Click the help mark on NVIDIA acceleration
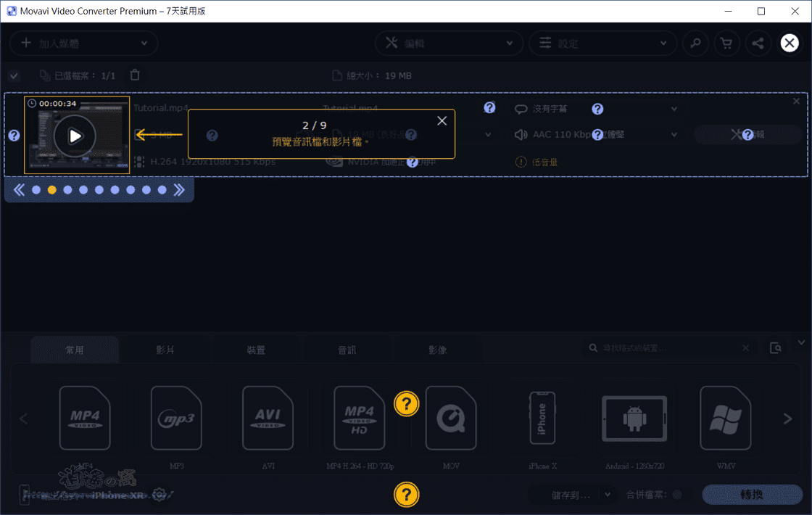812x515 pixels. click(x=413, y=162)
